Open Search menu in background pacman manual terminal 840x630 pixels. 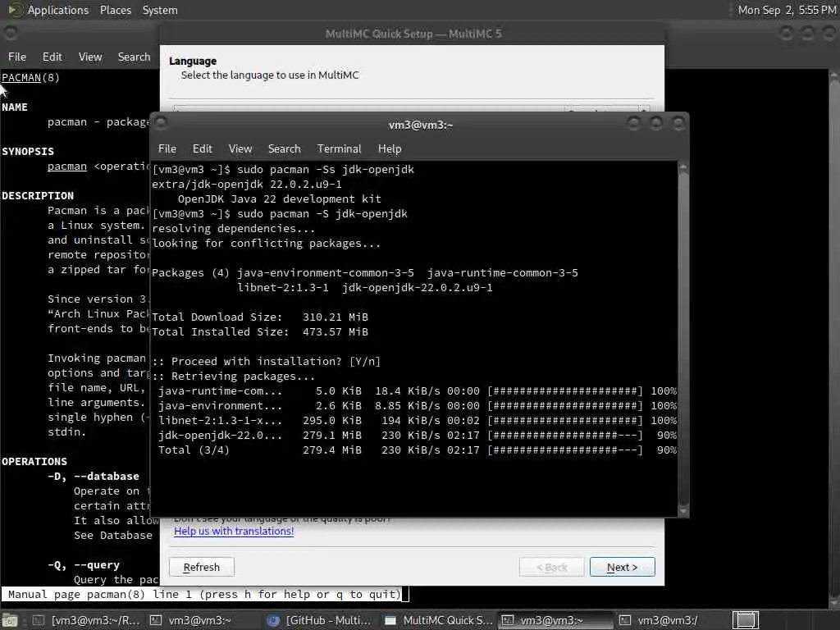pyautogui.click(x=134, y=57)
